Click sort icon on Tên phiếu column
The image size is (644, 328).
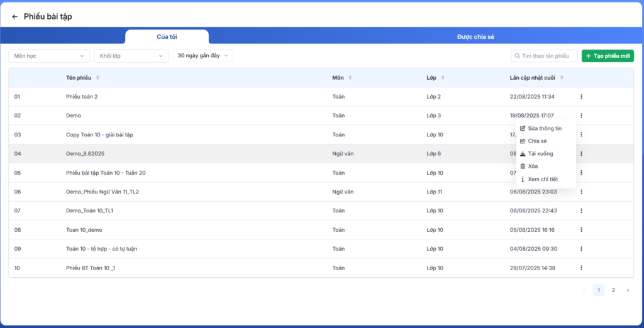pyautogui.click(x=97, y=78)
